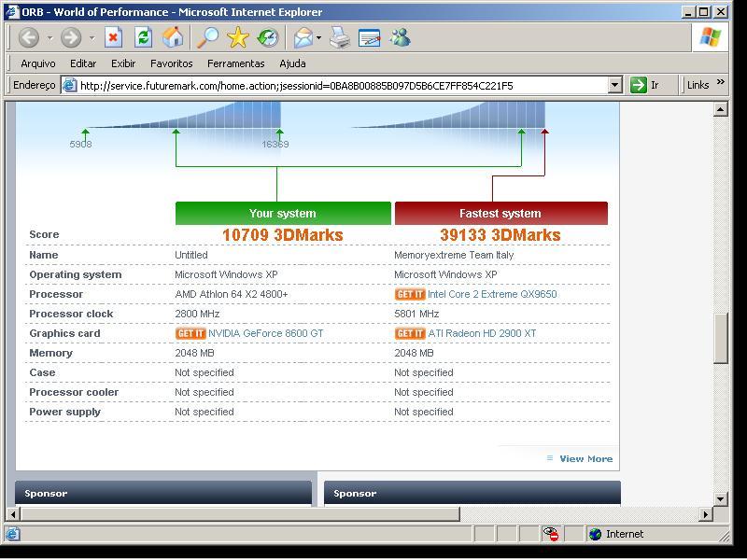Click the GET IT badge beside NVIDIA GeForce

click(x=190, y=333)
